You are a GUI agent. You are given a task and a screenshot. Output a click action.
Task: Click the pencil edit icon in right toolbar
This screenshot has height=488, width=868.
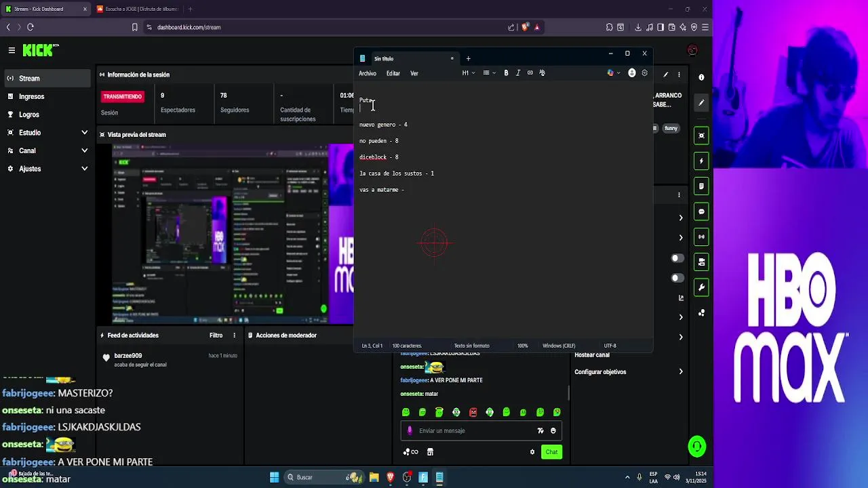702,102
